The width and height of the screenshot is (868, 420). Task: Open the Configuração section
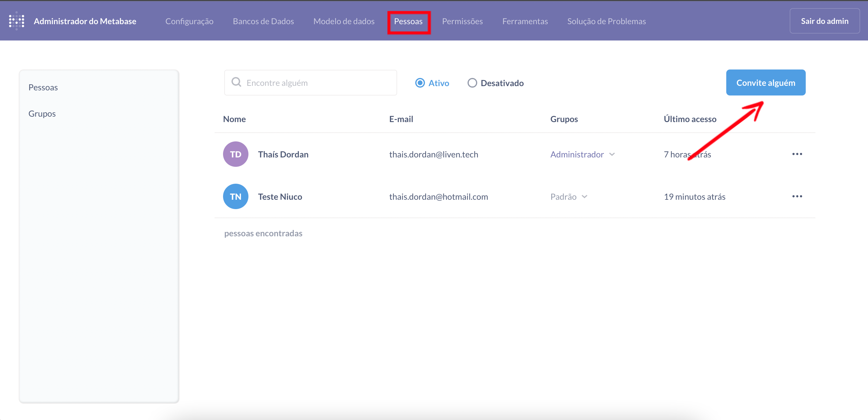189,21
